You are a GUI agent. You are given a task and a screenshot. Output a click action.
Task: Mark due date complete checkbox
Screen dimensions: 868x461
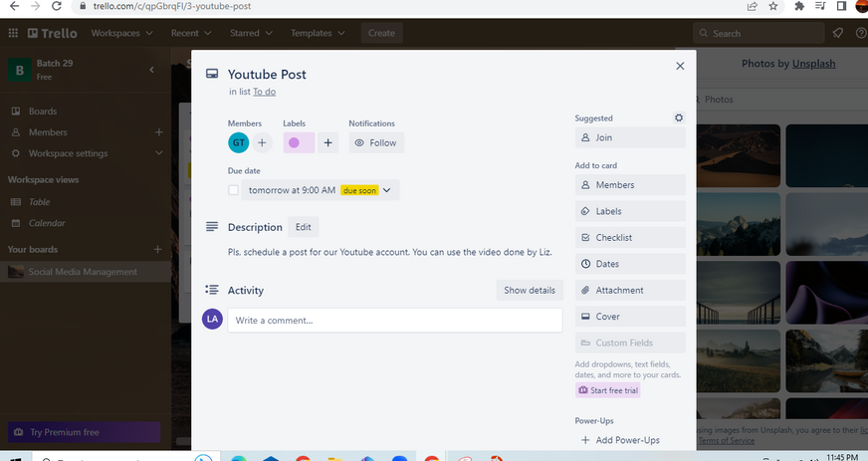click(233, 190)
